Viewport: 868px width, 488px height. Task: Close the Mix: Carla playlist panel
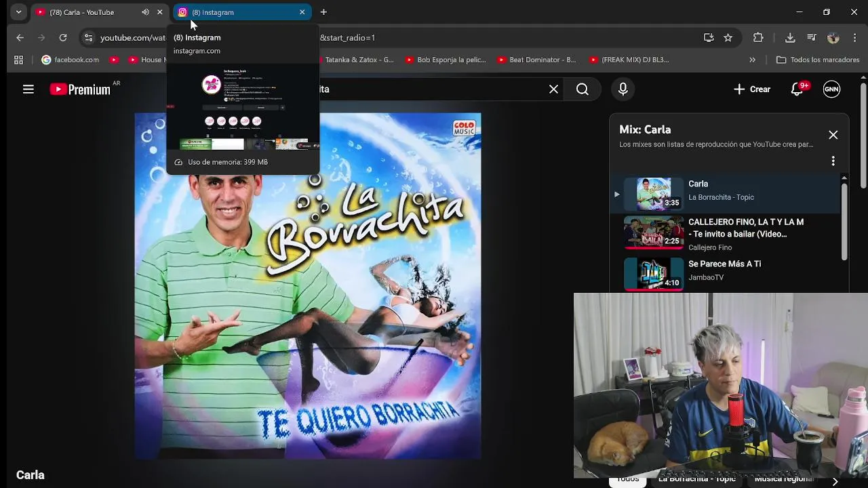(833, 135)
